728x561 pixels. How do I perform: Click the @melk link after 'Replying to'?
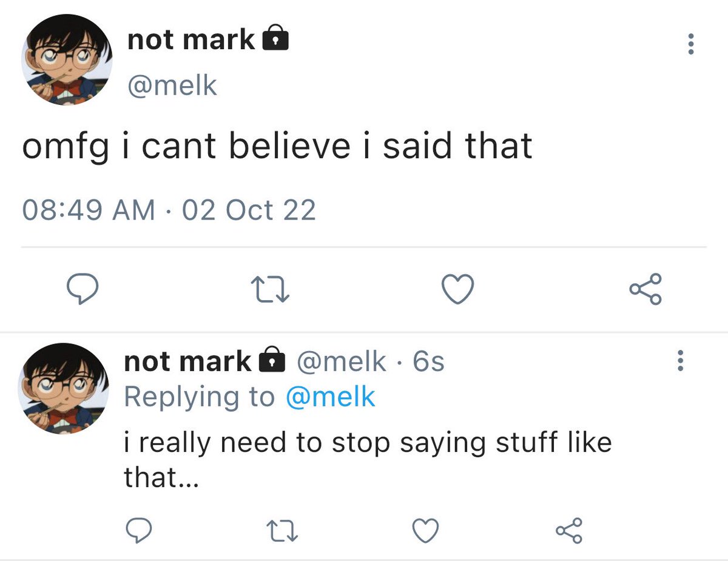tap(330, 397)
